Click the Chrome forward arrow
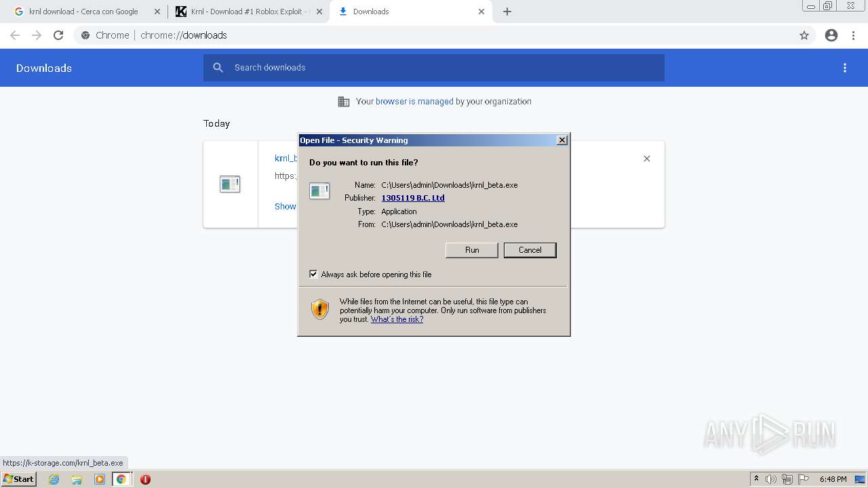This screenshot has height=488, width=868. [x=37, y=35]
